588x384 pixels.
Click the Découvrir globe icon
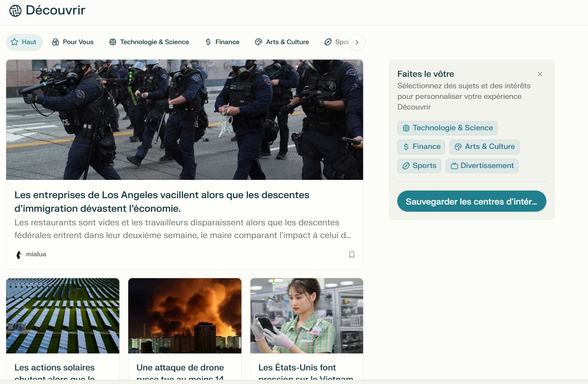(x=15, y=11)
